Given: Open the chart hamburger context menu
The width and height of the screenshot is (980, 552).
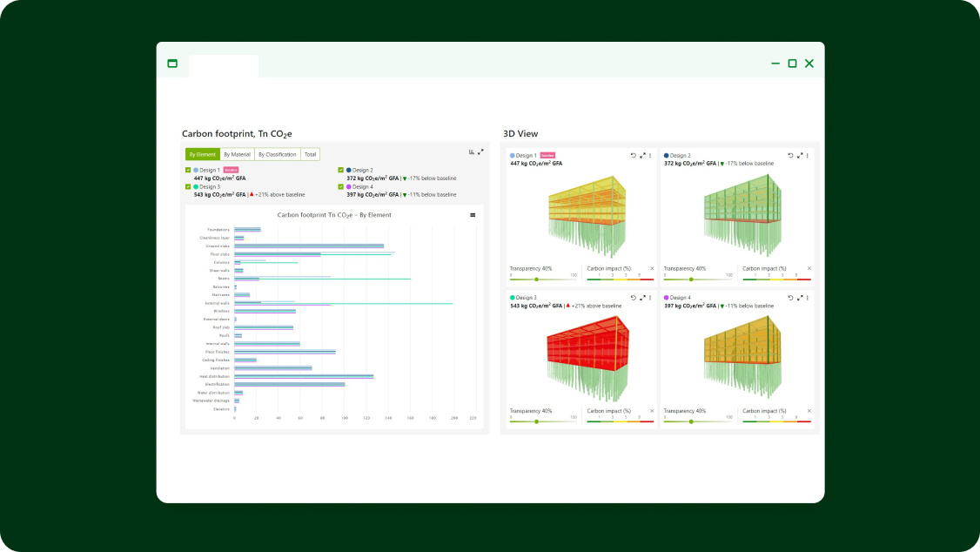Looking at the screenshot, I should pos(473,214).
